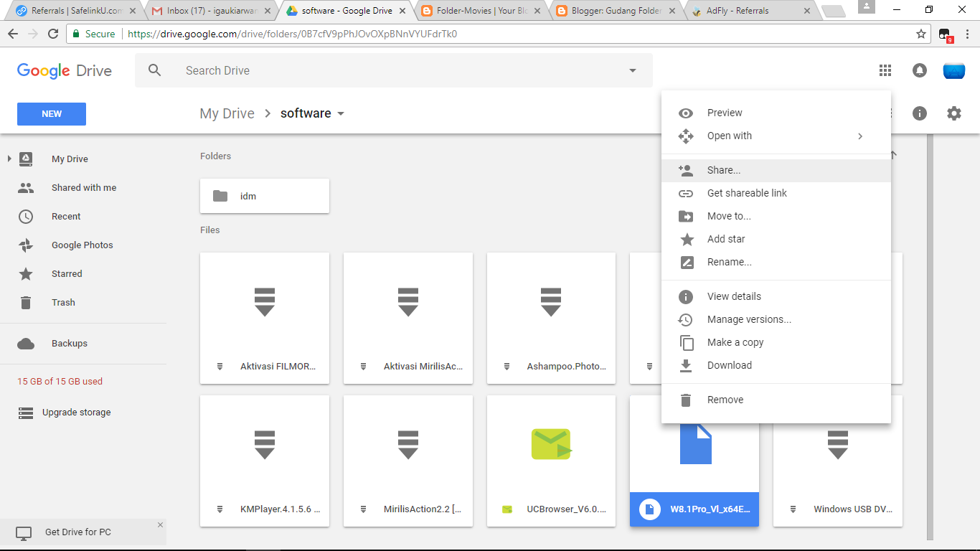This screenshot has width=980, height=551.
Task: Open the Google account avatar
Action: click(953, 70)
